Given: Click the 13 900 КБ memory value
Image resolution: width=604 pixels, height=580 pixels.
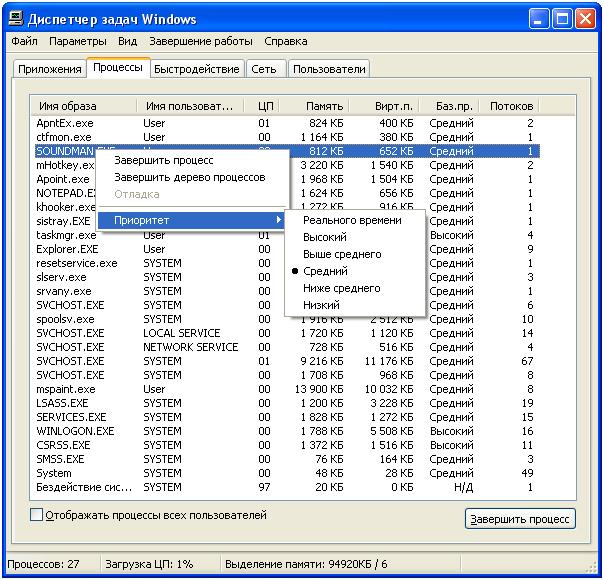Looking at the screenshot, I should coord(319,389).
